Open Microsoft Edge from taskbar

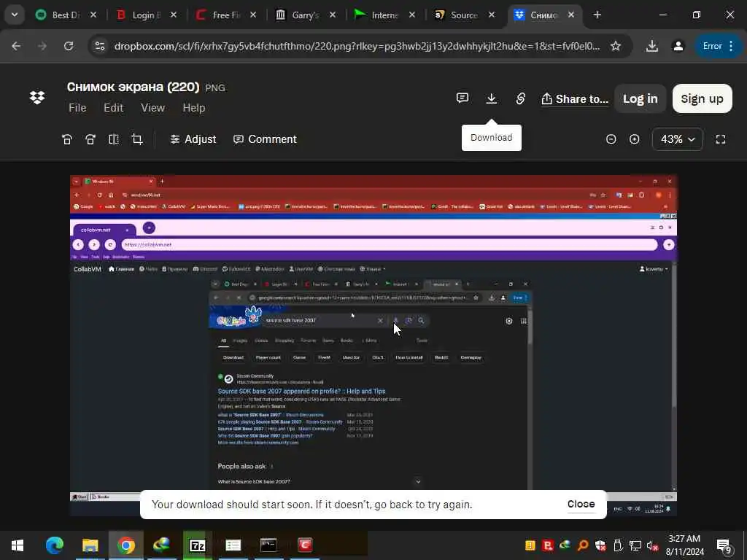tap(54, 545)
